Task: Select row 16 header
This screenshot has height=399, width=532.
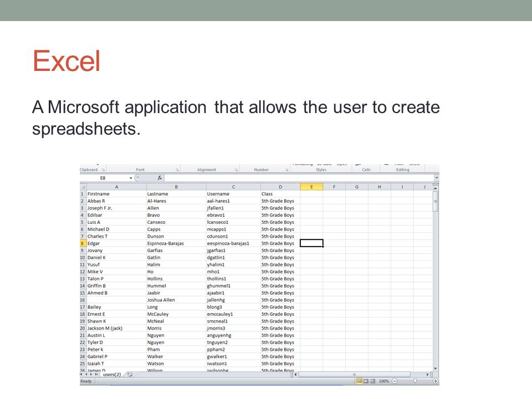Action: [x=83, y=300]
